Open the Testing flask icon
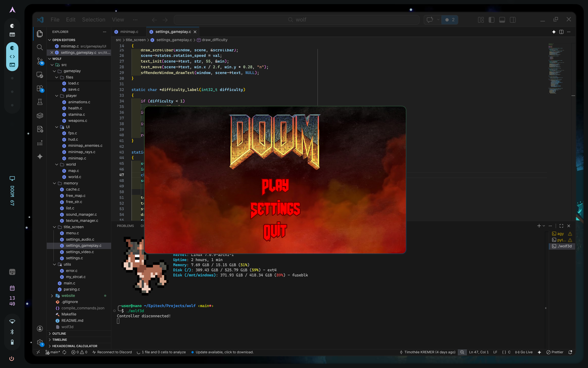The width and height of the screenshot is (588, 368). (x=40, y=102)
